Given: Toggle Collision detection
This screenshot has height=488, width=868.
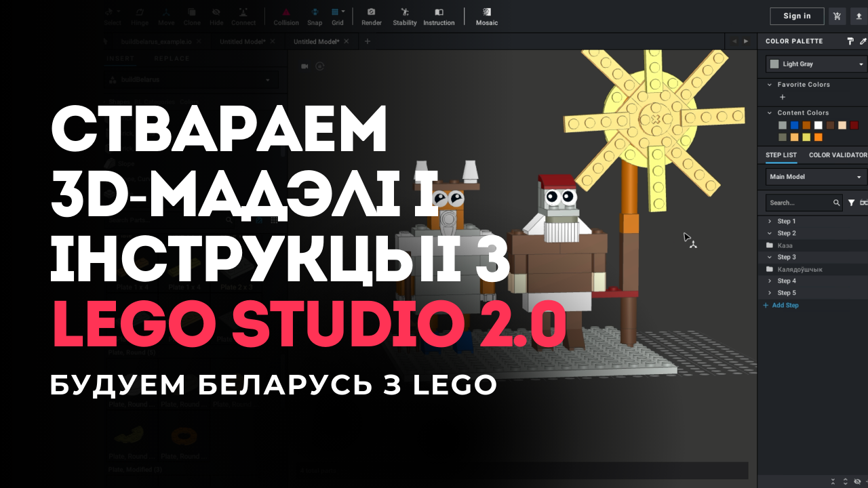Looking at the screenshot, I should (x=285, y=16).
